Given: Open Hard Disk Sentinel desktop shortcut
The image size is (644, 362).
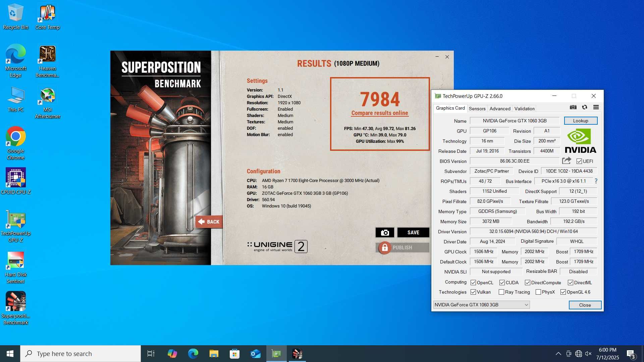Looking at the screenshot, I should point(15,267).
